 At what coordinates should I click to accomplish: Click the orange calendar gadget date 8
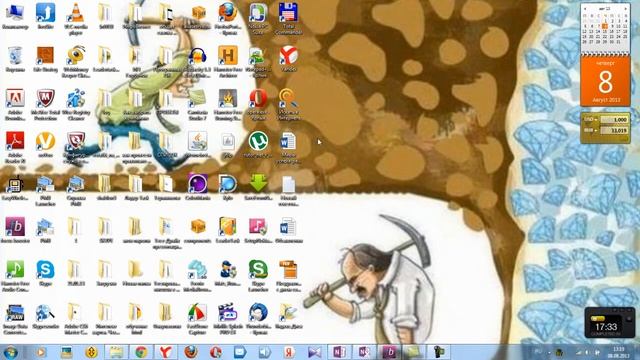coord(605,82)
